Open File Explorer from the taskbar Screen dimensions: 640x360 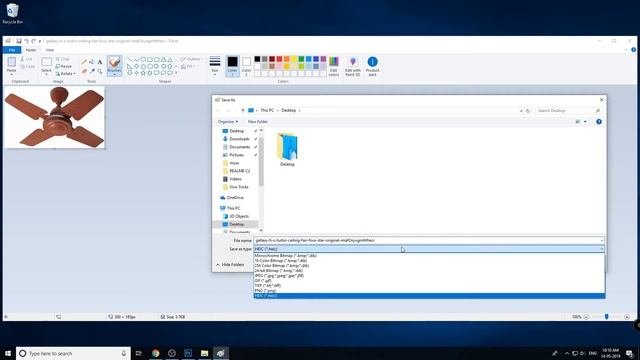click(204, 353)
